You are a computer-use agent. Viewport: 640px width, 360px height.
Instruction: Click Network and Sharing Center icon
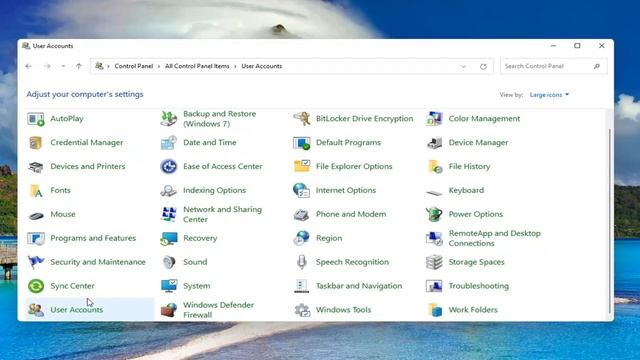pyautogui.click(x=169, y=214)
